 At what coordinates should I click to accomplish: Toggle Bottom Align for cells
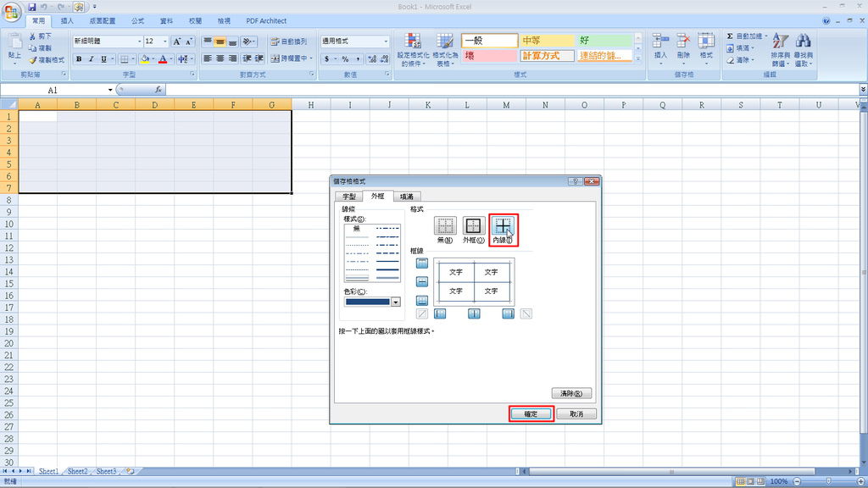click(232, 42)
